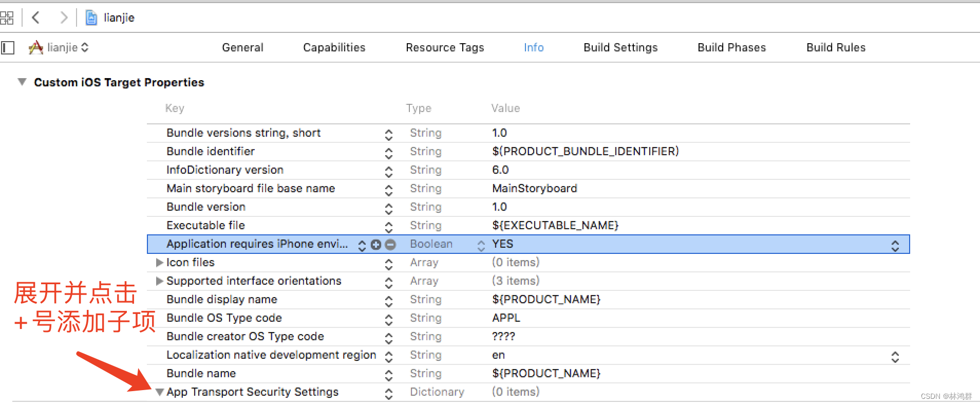
Task: Open the YES value stepper dropdown
Action: click(x=895, y=246)
